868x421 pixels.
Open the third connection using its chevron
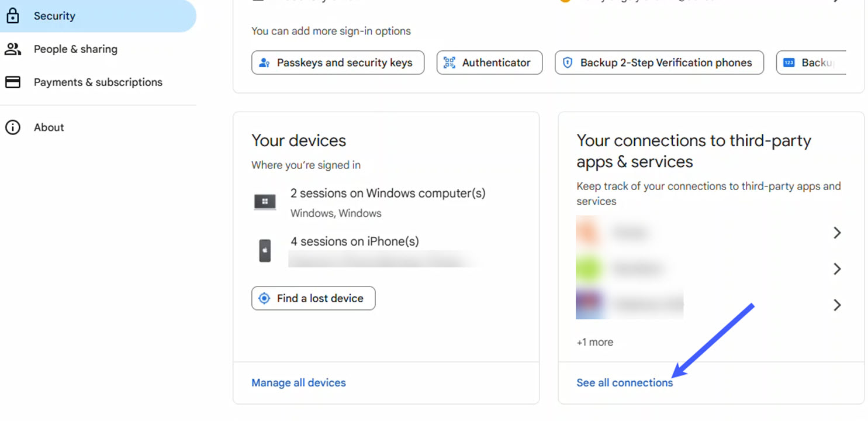coord(837,305)
